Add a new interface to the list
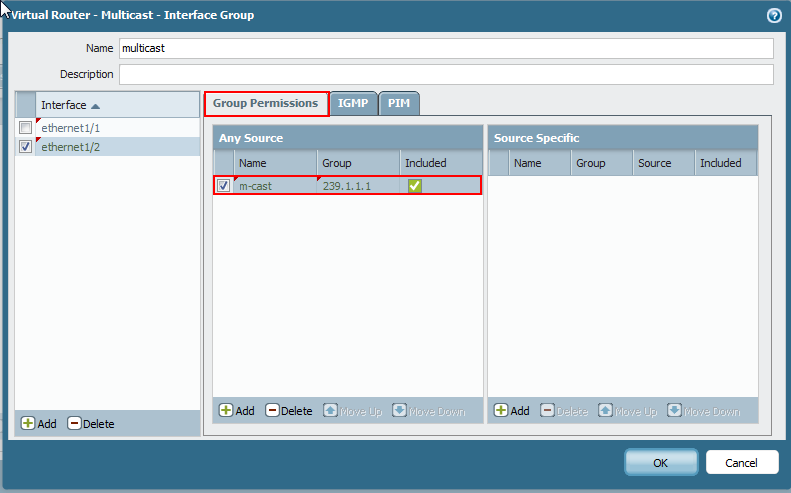Screen dimensions: 791x493 pos(39,423)
